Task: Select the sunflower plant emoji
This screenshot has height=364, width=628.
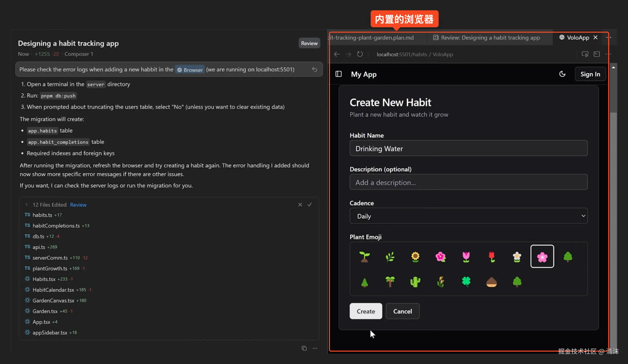Action: [x=415, y=257]
